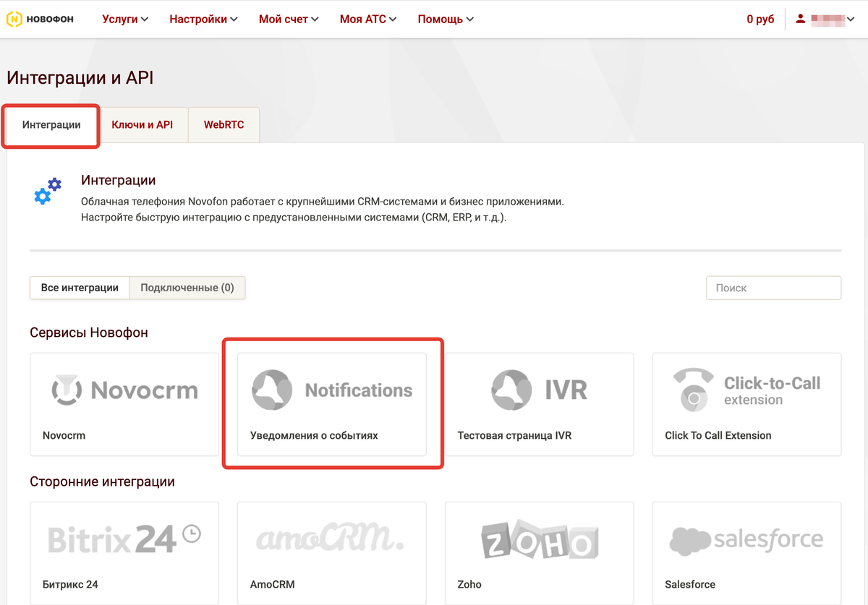
Task: Click the Salesforce card label
Action: pyautogui.click(x=690, y=584)
